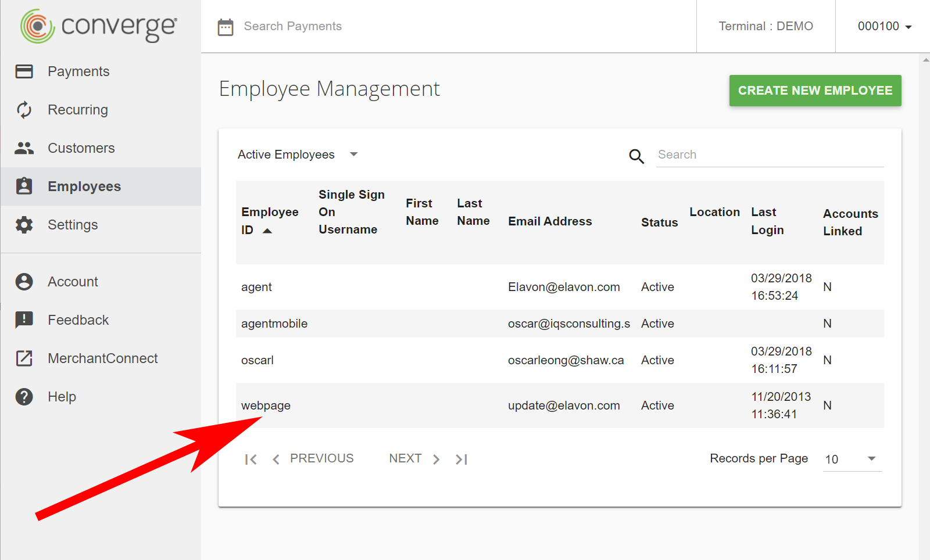
Task: Expand the Active Employees filter dropdown
Action: coord(298,155)
